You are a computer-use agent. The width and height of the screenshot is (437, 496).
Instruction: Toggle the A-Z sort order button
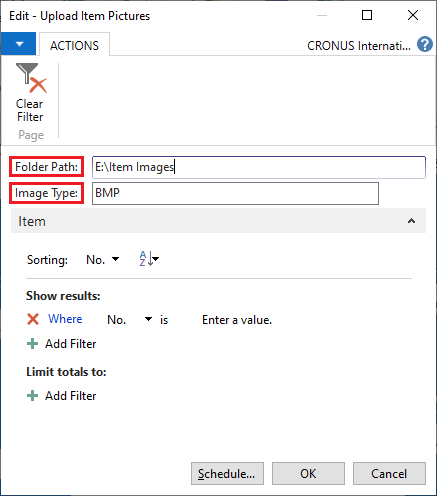pos(149,259)
